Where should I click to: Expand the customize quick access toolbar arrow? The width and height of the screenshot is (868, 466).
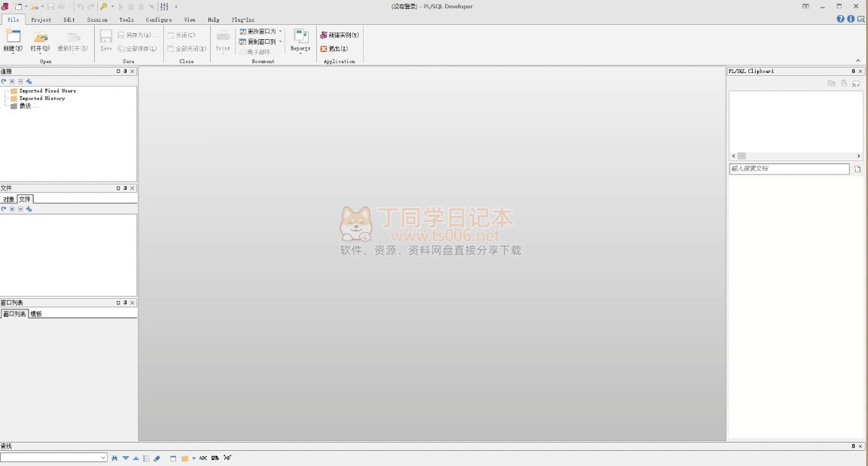(x=176, y=7)
